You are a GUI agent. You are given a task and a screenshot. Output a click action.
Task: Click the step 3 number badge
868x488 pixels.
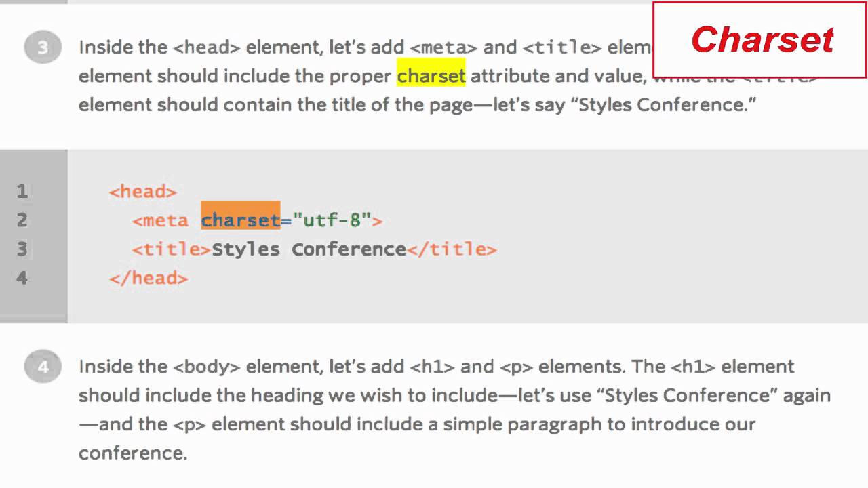pos(43,48)
